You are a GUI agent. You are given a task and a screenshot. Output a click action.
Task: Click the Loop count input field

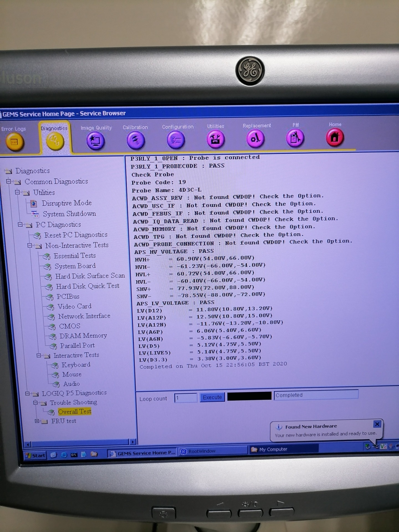click(x=185, y=398)
